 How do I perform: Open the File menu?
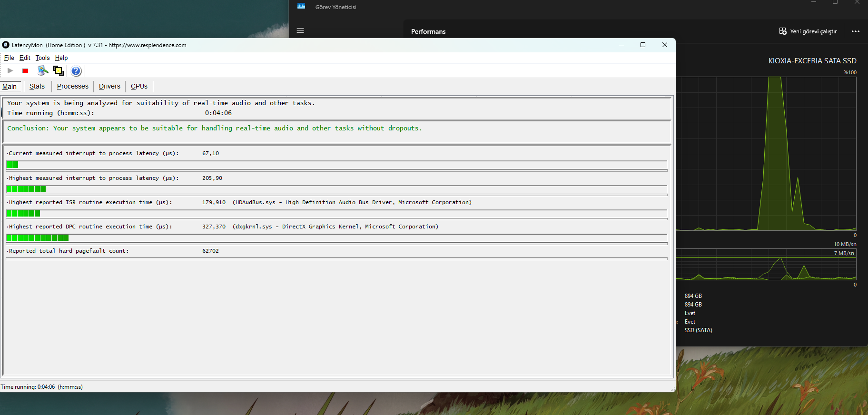coord(9,58)
